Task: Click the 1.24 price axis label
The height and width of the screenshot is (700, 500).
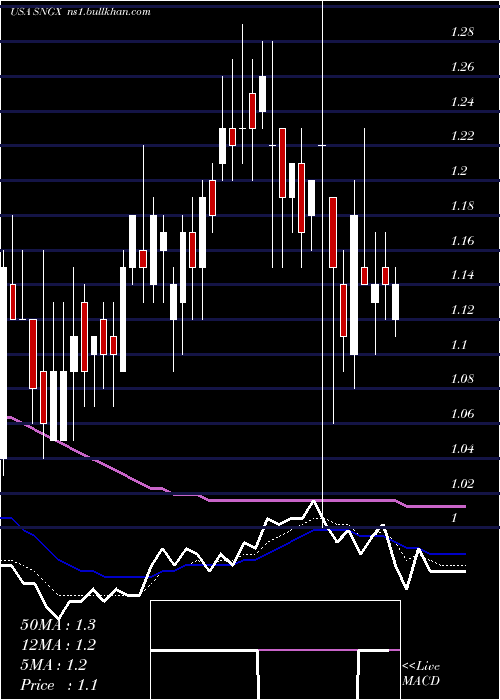Action: (x=462, y=102)
